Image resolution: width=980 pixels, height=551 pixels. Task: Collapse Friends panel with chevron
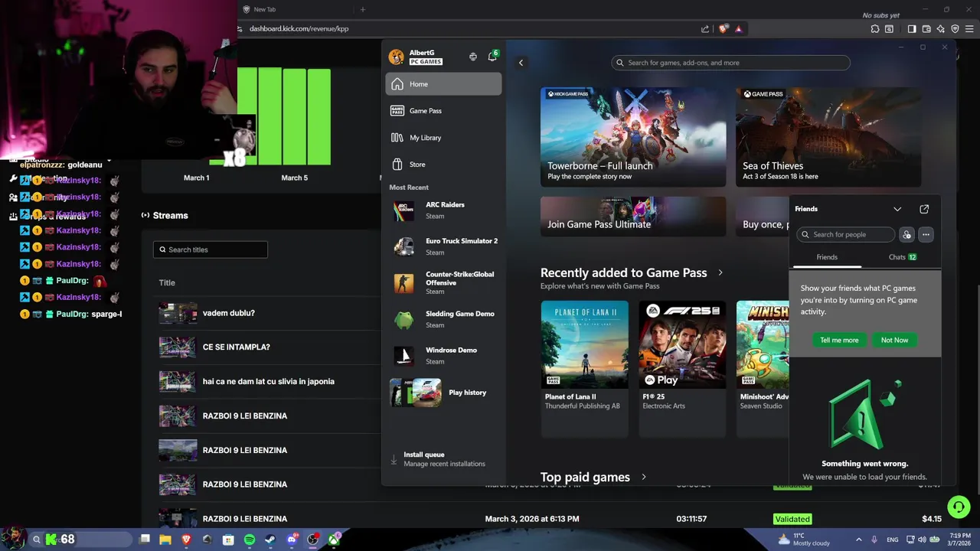(897, 209)
